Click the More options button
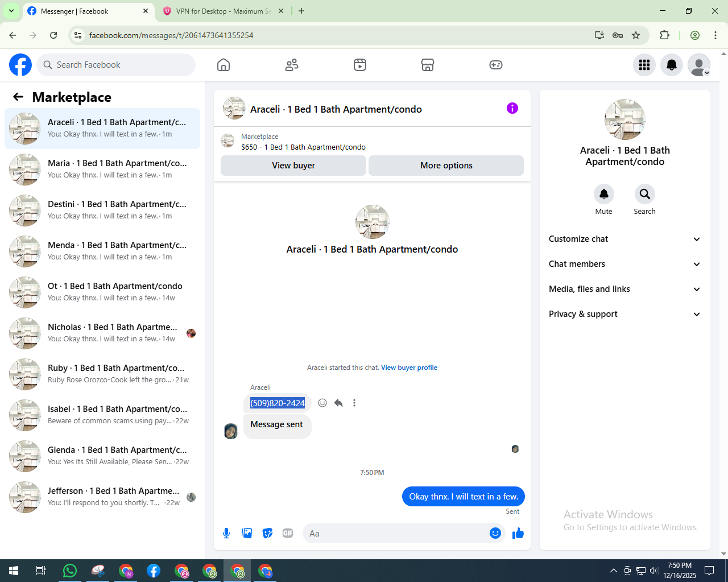The height and width of the screenshot is (582, 728). 446,166
